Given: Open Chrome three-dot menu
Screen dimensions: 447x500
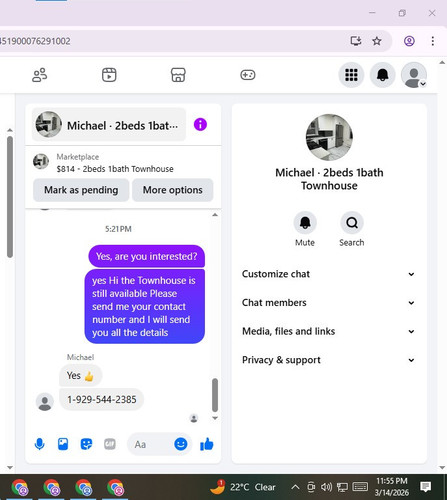Looking at the screenshot, I should click(x=433, y=41).
